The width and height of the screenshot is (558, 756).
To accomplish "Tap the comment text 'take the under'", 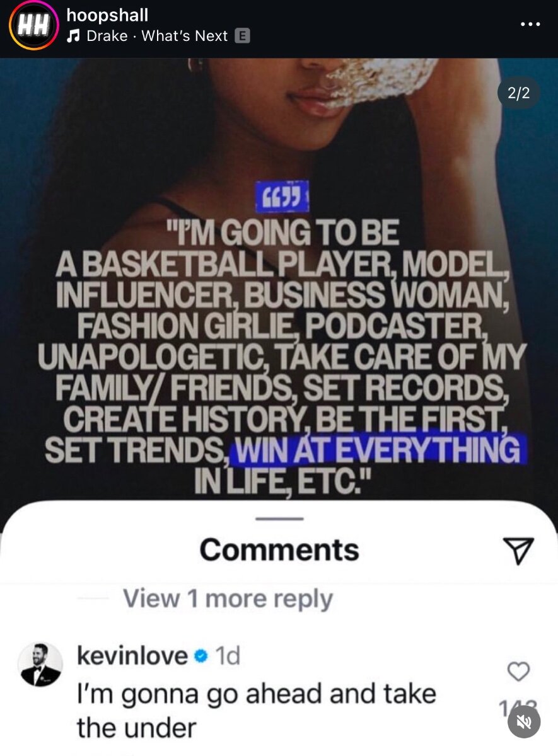I will tap(256, 711).
